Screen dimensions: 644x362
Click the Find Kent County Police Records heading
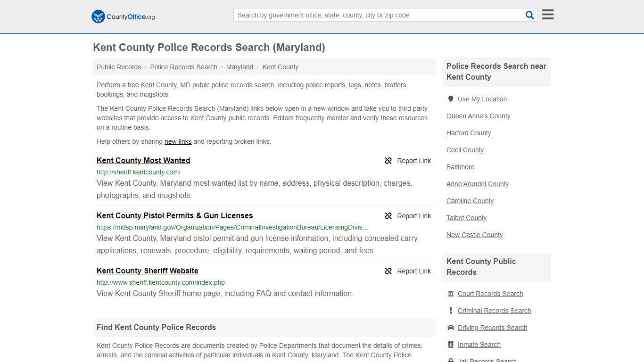156,327
